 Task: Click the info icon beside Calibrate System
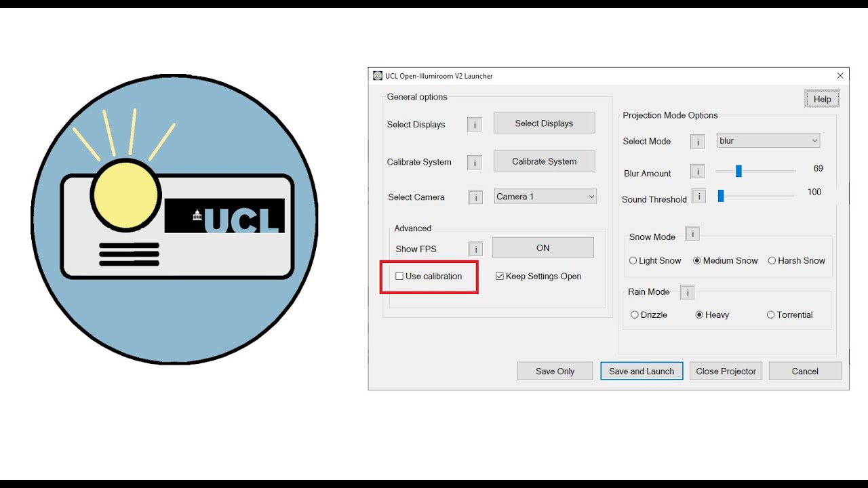(x=475, y=163)
